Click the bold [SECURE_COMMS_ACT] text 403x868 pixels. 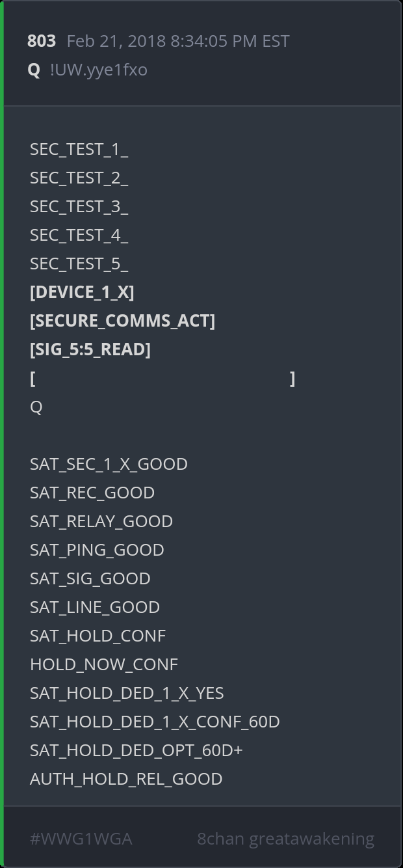click(x=122, y=321)
